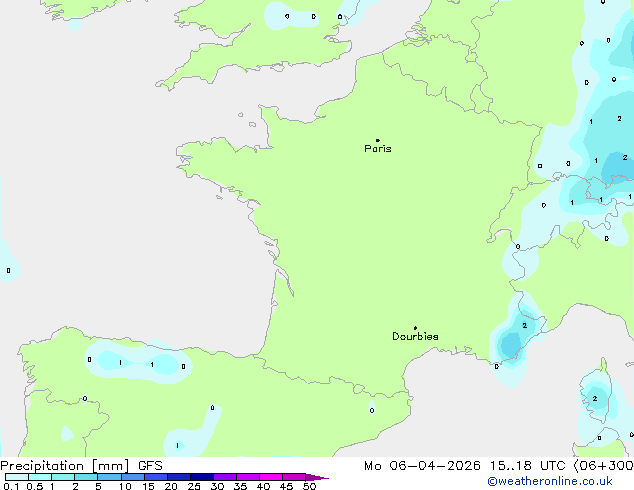Pick the lightest cyan swatch after 0.1
Viewport: 634px width, 490px height.
17,477
